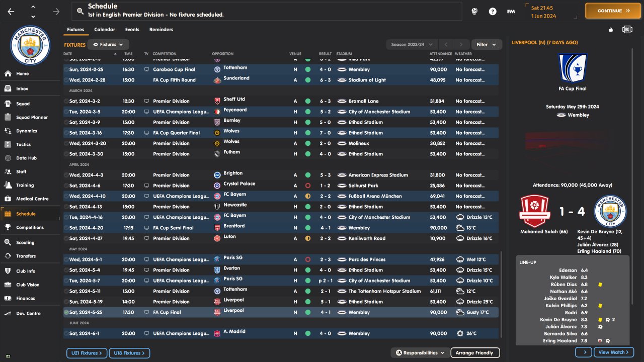Expand the Filter dropdown
The width and height of the screenshot is (644, 362).
[x=486, y=45]
